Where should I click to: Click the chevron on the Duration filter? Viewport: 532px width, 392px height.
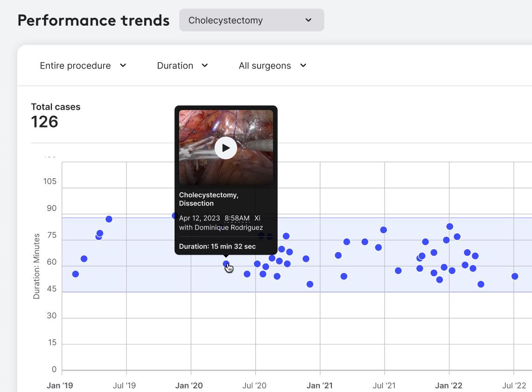[x=204, y=66]
